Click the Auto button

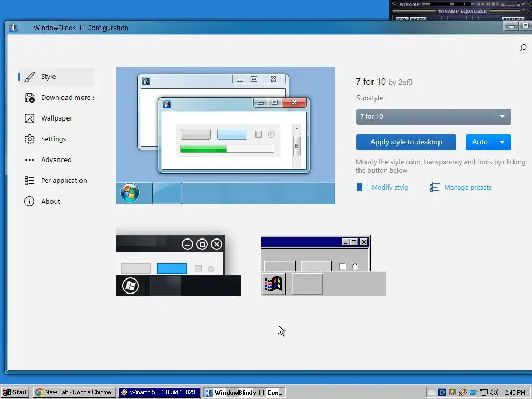point(480,142)
